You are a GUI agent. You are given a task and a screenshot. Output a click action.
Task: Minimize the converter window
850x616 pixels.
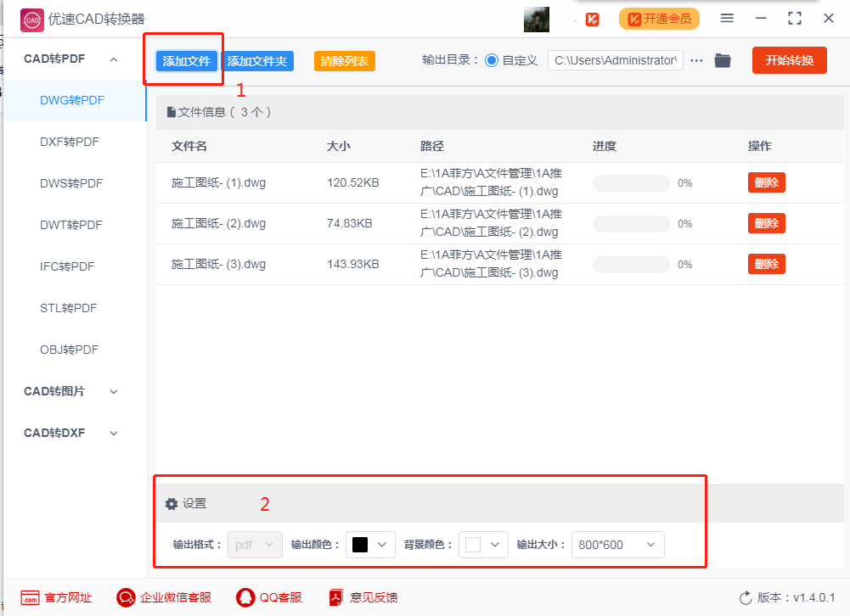coord(761,19)
